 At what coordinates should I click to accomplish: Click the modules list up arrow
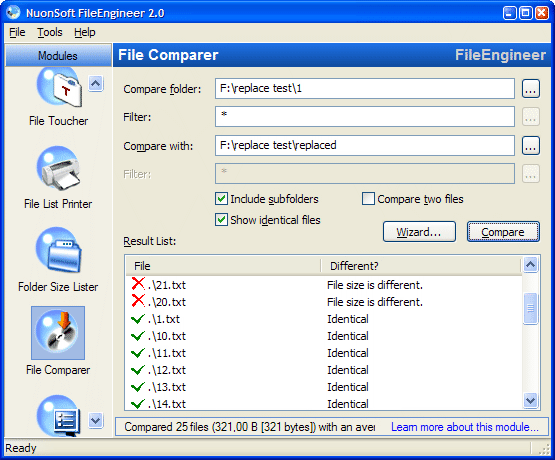(x=96, y=84)
